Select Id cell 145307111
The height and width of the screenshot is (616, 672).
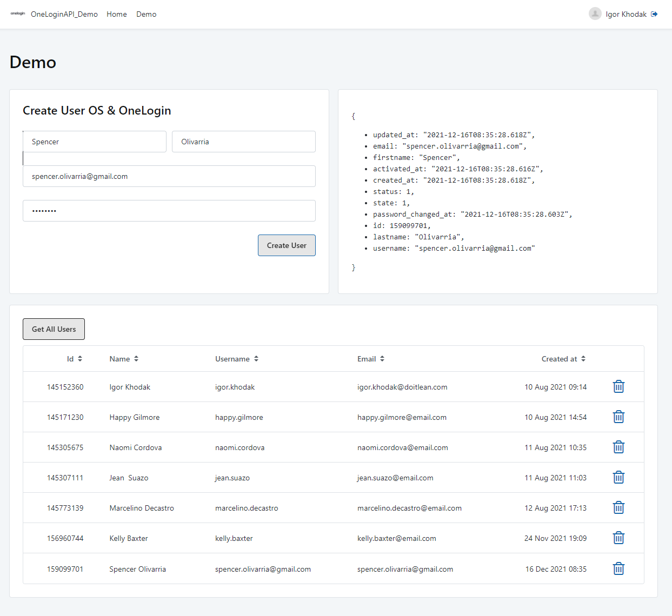65,478
